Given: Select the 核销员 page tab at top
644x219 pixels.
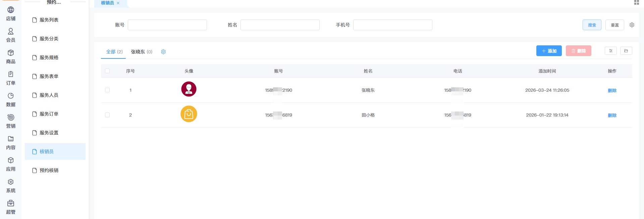Looking at the screenshot, I should pyautogui.click(x=107, y=3).
